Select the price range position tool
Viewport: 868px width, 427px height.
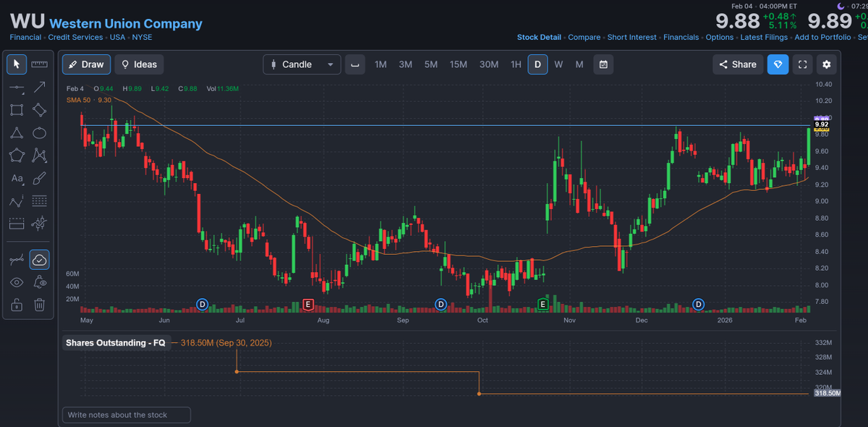(17, 223)
